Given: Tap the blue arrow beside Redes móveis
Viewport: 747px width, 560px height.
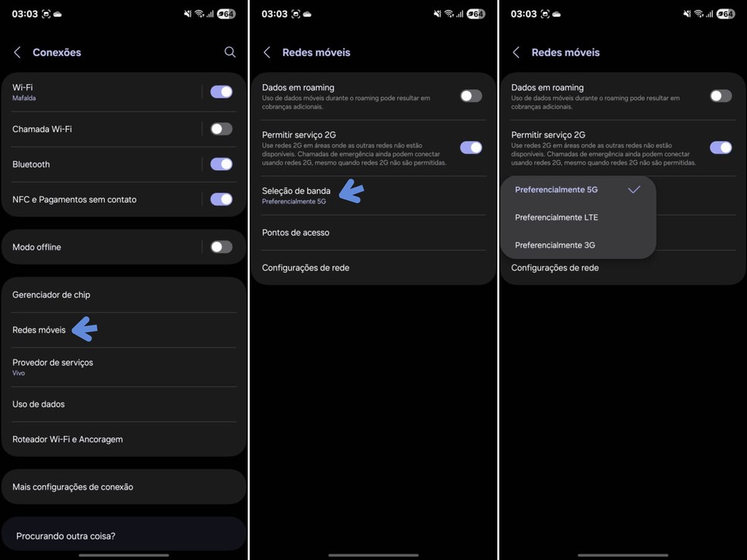Looking at the screenshot, I should pos(85,329).
